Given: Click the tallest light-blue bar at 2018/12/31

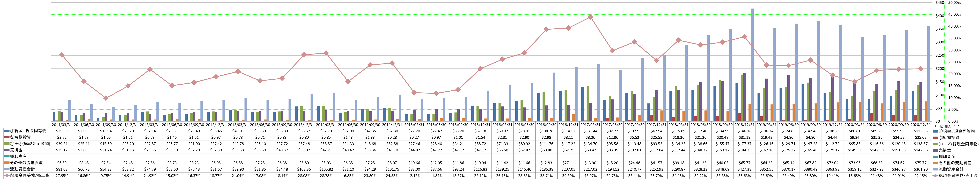Looking at the screenshot, I should [752, 65].
